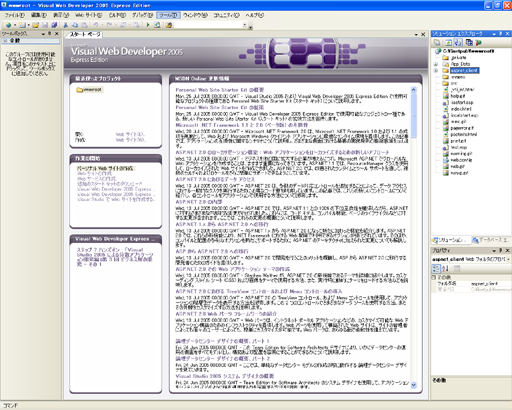Open the Personal Web Site Starter Kit link
The height and width of the screenshot is (410, 512).
220,90
